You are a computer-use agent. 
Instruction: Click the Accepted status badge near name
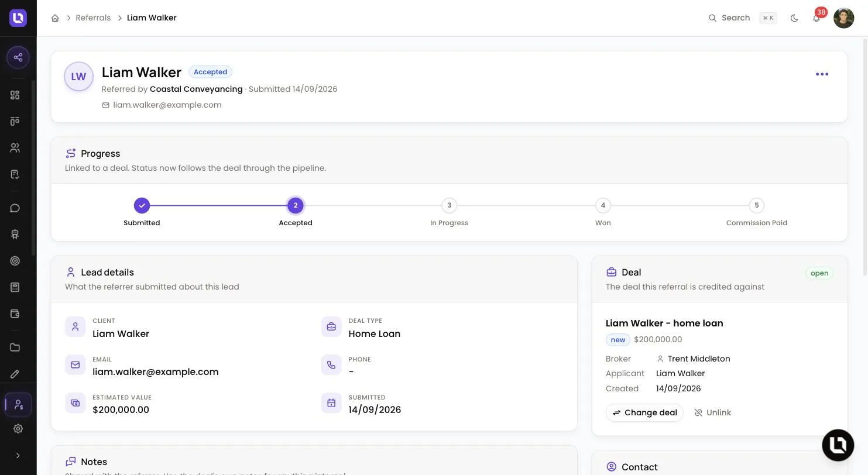point(210,72)
